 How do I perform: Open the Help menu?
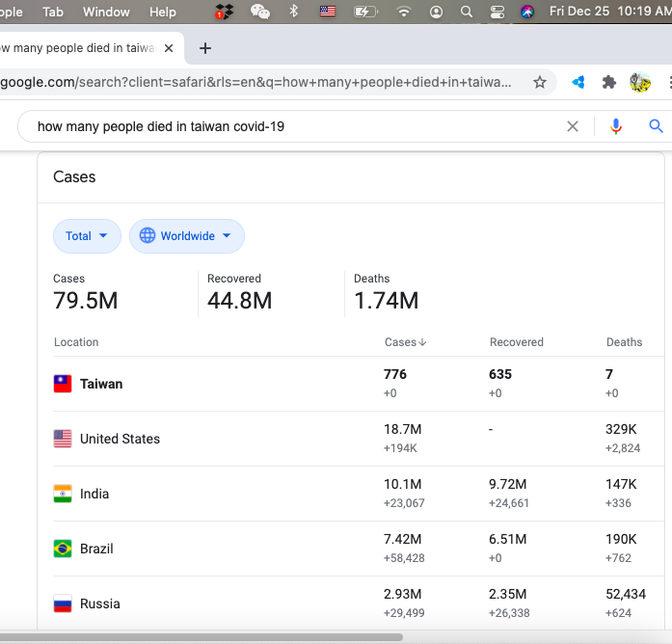point(163,12)
